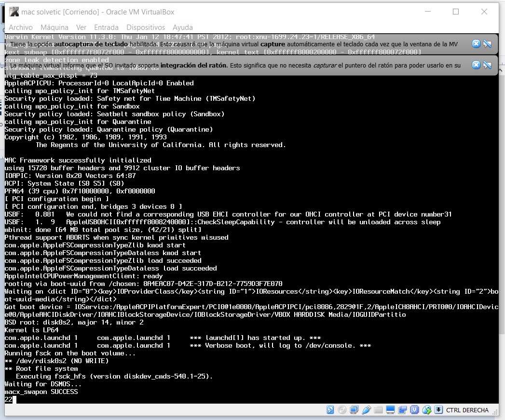Click the USB devices status icon
505x420 pixels.
(x=366, y=410)
